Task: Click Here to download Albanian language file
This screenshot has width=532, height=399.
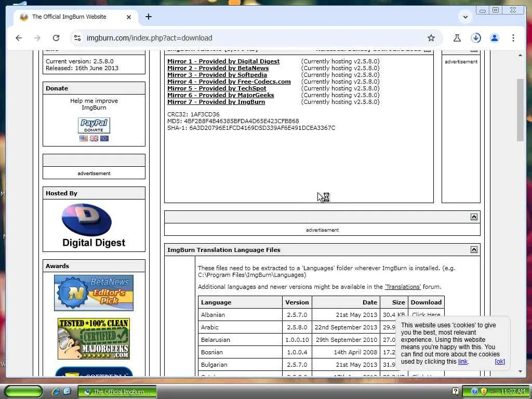Action: [x=426, y=315]
